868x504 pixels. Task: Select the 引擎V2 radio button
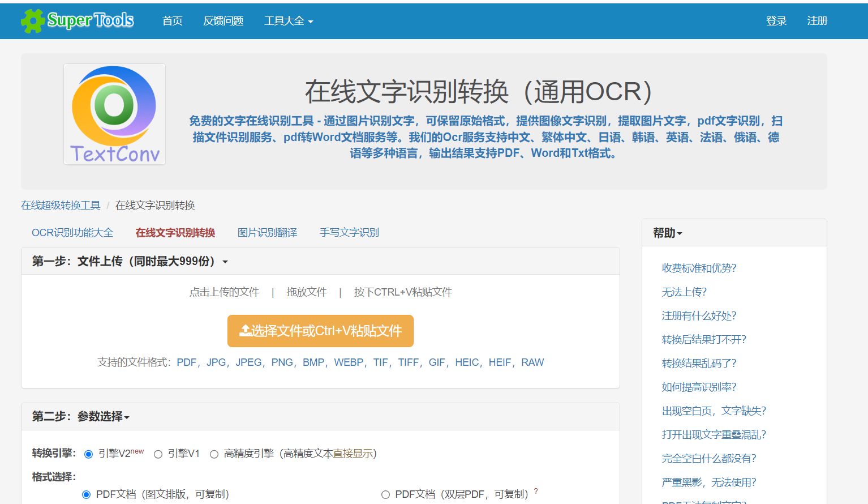click(x=88, y=454)
